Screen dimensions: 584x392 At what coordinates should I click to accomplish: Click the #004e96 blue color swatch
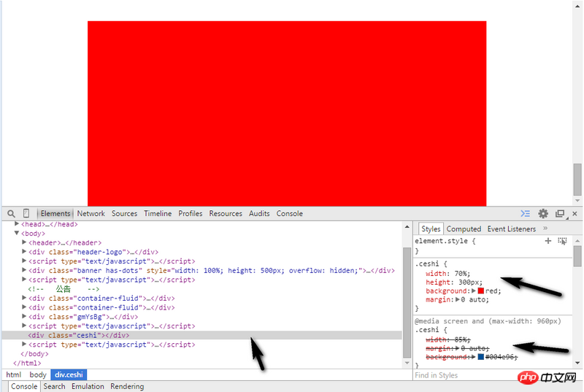point(481,357)
